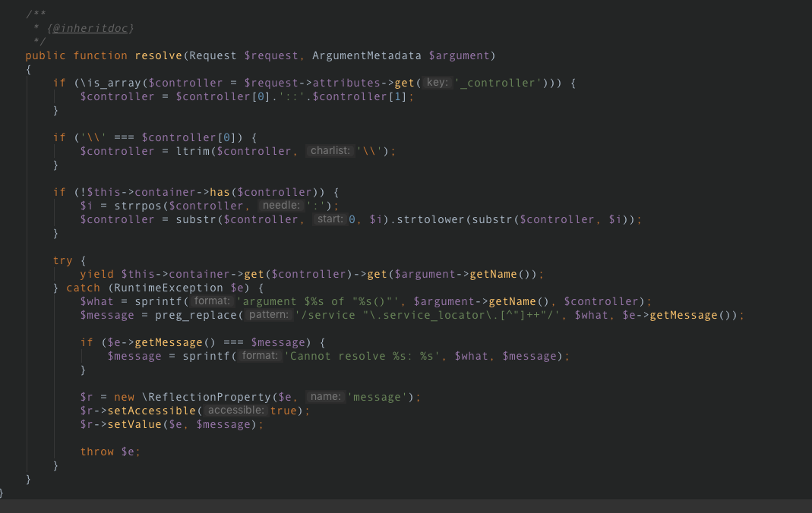Screen dimensions: 812x513
Task: Click the 'RuntimeException' class name
Action: 169,288
